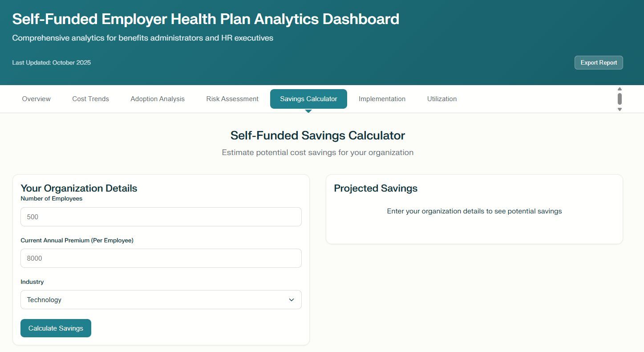Switch to the Overview tab
The height and width of the screenshot is (352, 644).
coord(36,99)
